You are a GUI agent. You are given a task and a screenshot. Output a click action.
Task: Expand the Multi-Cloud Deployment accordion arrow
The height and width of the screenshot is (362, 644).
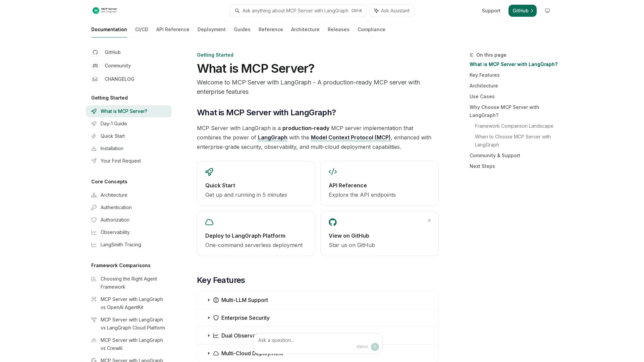(209, 353)
